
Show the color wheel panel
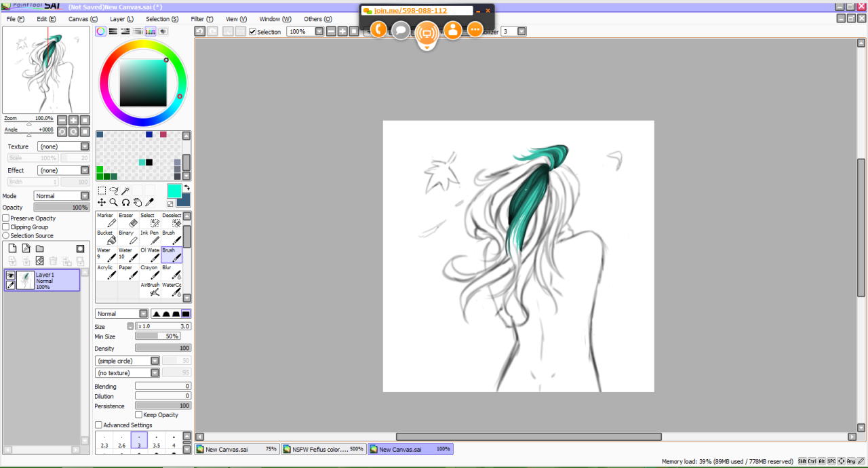100,31
